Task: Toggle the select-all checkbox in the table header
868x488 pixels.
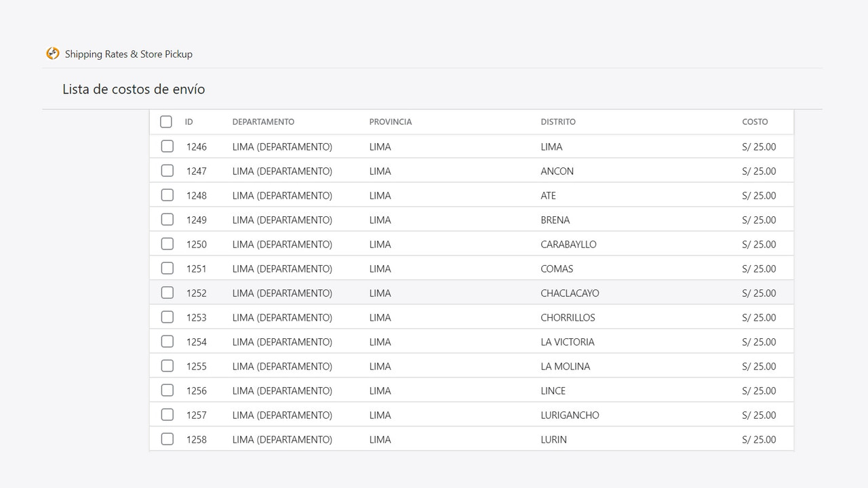Action: [x=166, y=122]
